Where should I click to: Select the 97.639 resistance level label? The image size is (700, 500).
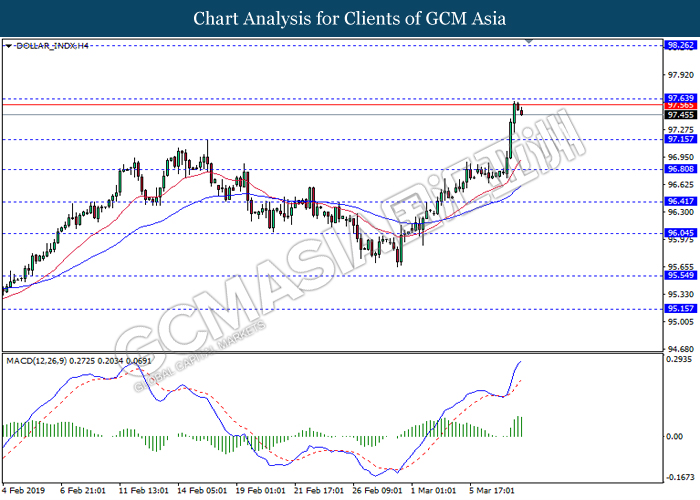tap(681, 98)
